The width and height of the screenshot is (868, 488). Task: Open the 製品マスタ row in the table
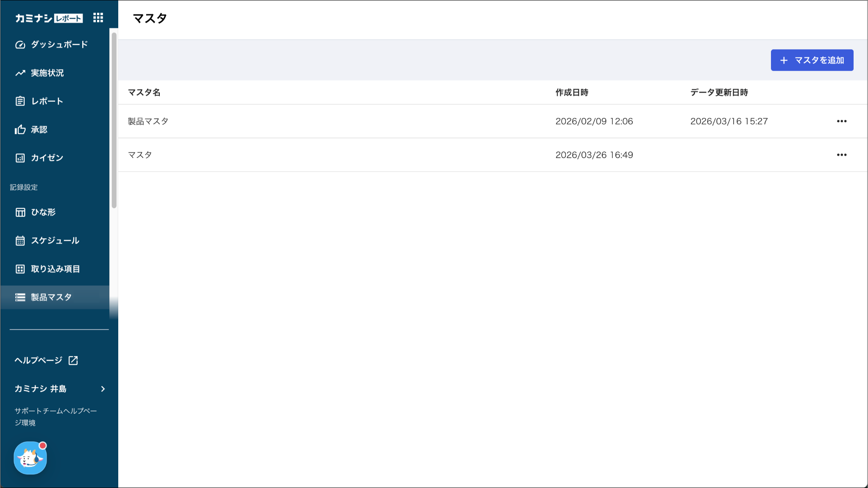[148, 121]
